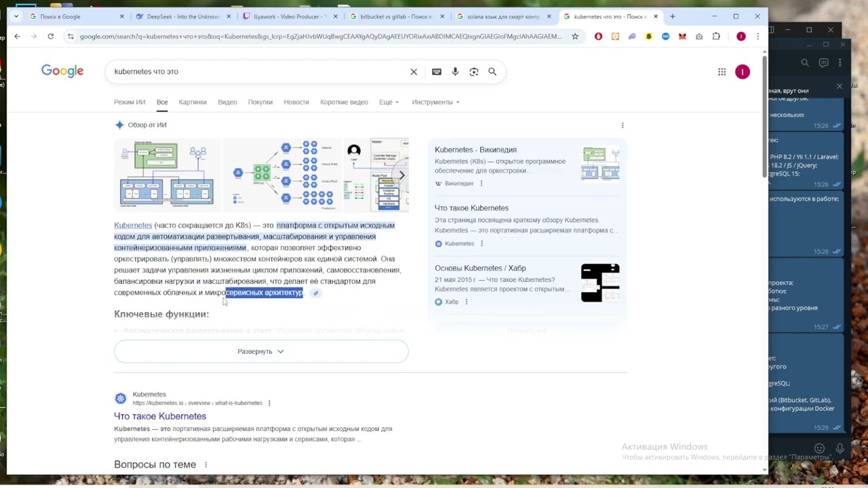
Task: Clear the search query with the X
Action: tap(414, 72)
